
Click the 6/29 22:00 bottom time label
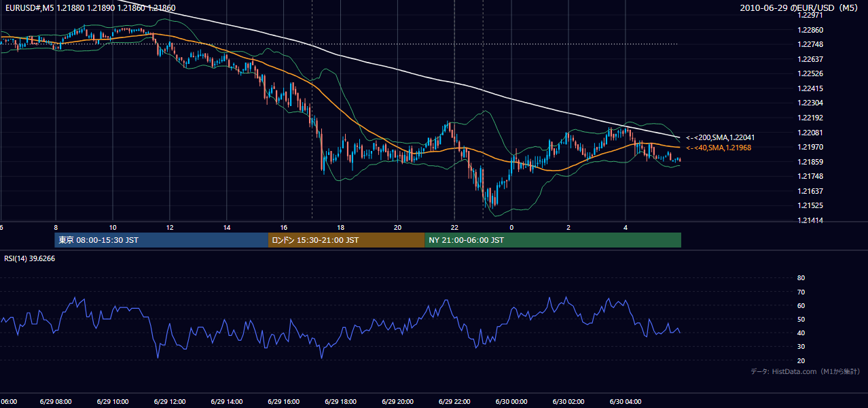[455, 402]
